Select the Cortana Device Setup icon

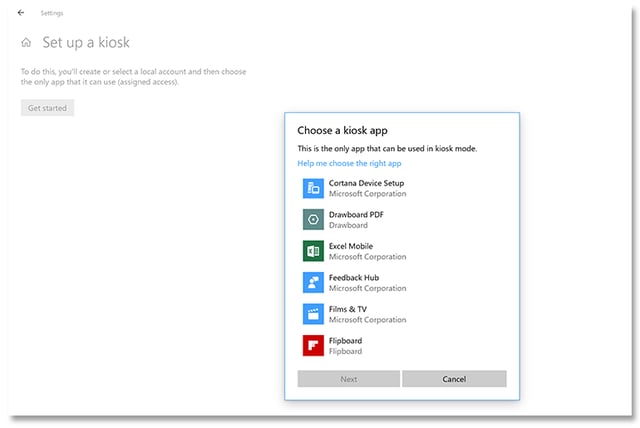coord(313,188)
